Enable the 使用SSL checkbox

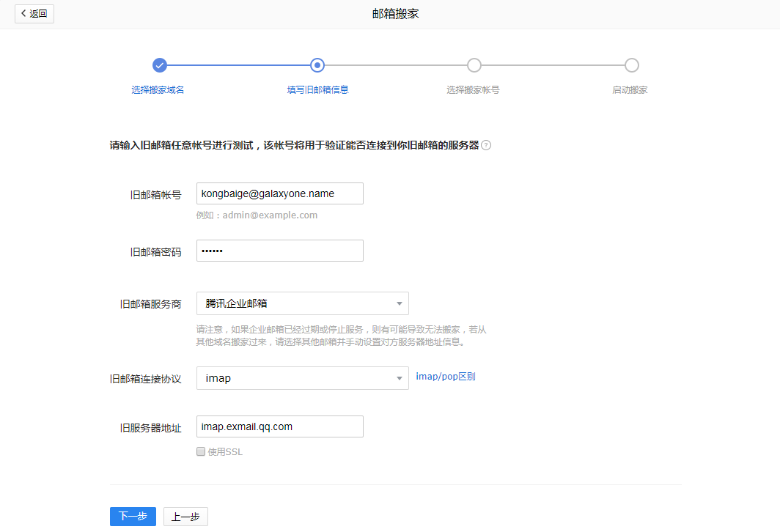tap(201, 452)
